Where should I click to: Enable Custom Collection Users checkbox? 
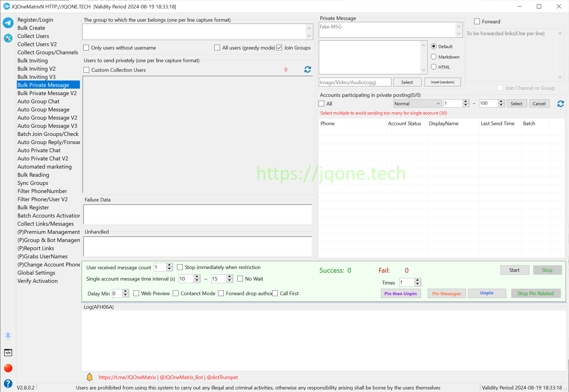click(86, 70)
